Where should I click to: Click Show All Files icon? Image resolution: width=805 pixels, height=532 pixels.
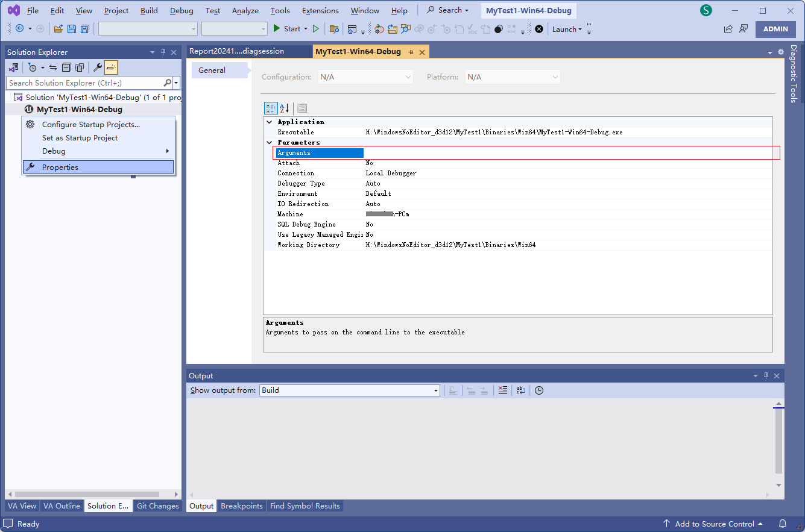click(79, 67)
